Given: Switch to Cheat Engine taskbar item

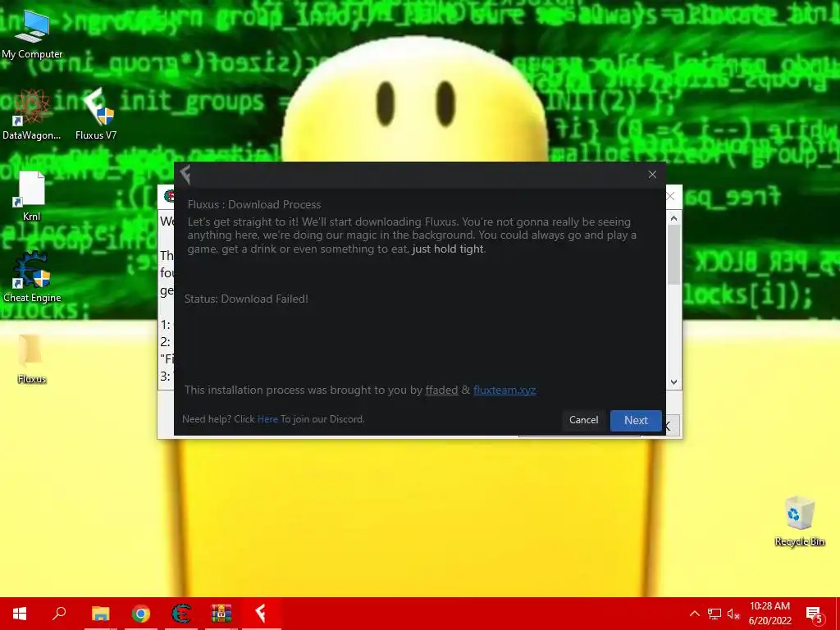Looking at the screenshot, I should [181, 614].
